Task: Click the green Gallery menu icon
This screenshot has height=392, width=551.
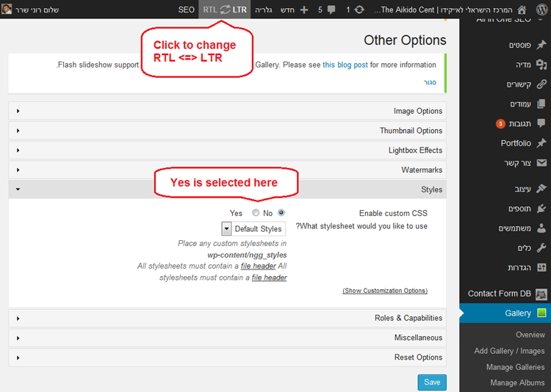Action: 541,313
